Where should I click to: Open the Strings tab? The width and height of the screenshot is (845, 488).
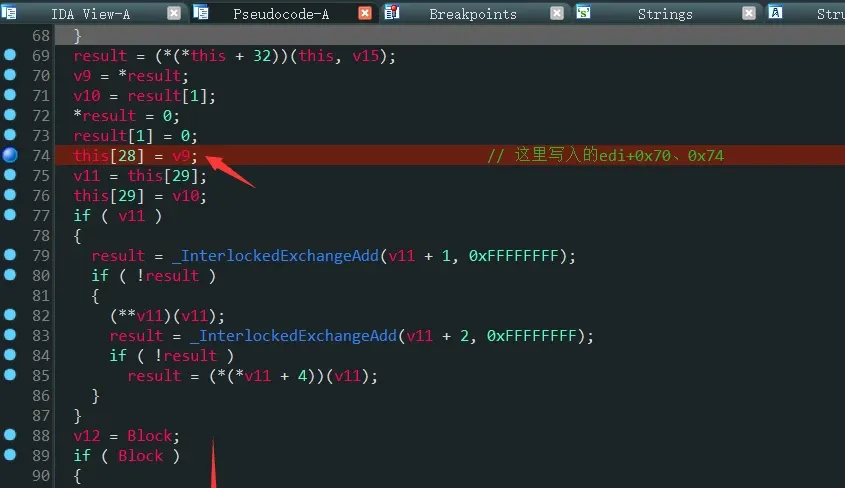(x=665, y=13)
